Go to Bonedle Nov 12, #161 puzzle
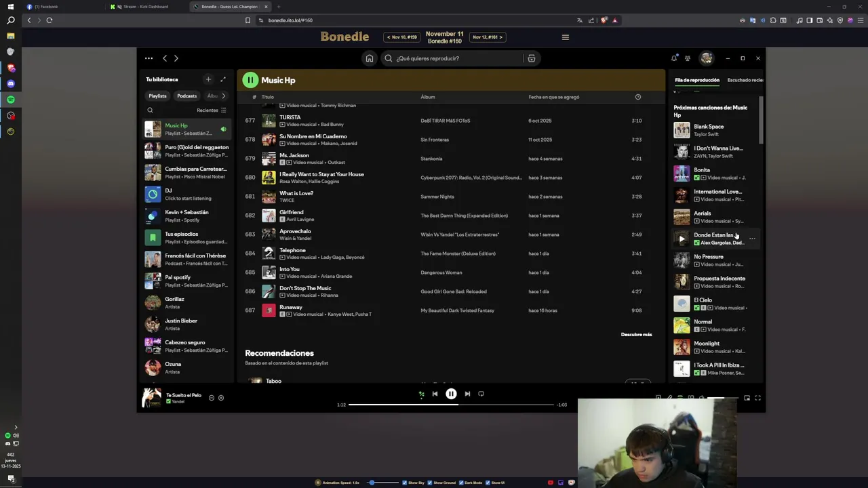This screenshot has width=868, height=488. pos(488,37)
